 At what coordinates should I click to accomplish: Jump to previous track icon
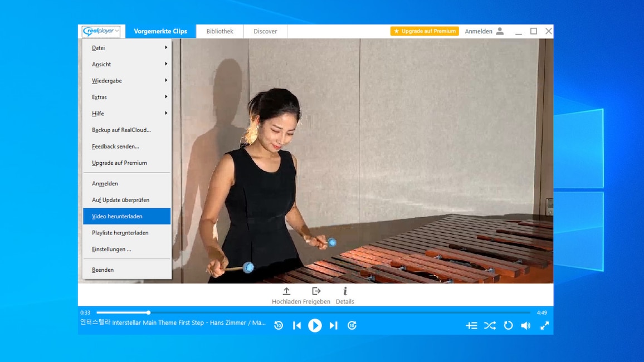[296, 325]
